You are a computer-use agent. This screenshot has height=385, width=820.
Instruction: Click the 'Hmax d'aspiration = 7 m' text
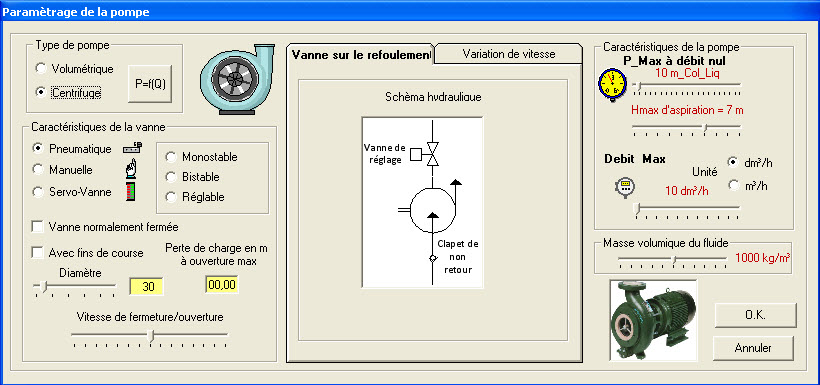pos(687,110)
